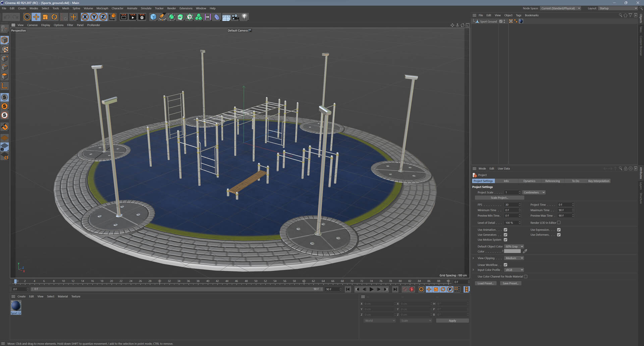Image resolution: width=644 pixels, height=346 pixels.
Task: Open Edit Render Settings gear clapperboard
Action: tap(142, 17)
